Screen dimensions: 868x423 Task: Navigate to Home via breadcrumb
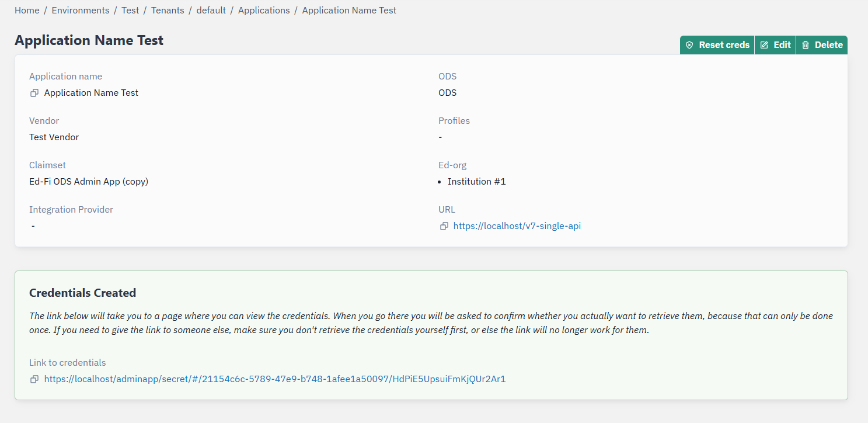click(x=27, y=10)
